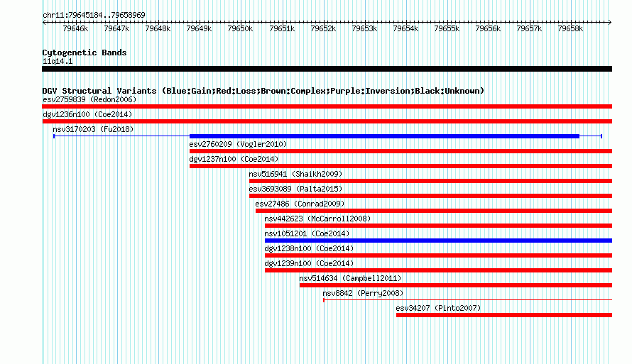
Task: Click nsv1051201 (Coe2014) variant label
Action: [307, 233]
